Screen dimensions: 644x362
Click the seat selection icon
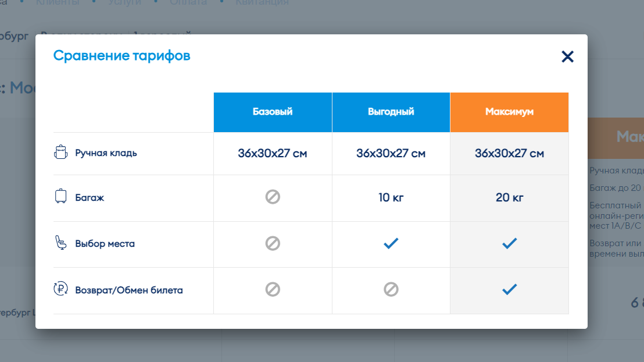(x=60, y=243)
